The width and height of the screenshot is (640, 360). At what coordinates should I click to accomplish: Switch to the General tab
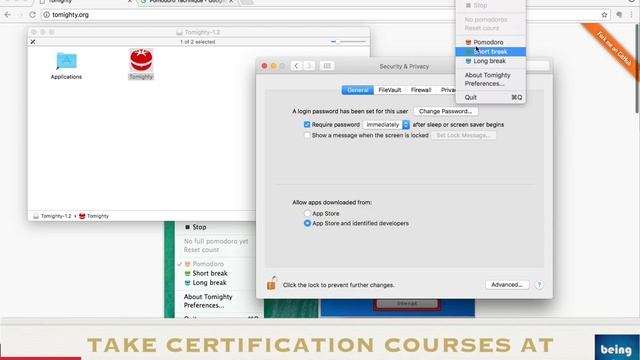click(358, 90)
